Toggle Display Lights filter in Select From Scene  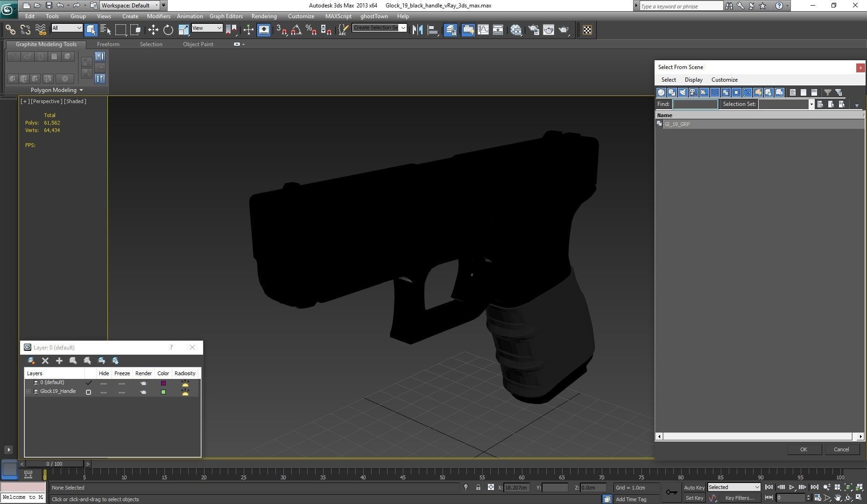pyautogui.click(x=683, y=92)
